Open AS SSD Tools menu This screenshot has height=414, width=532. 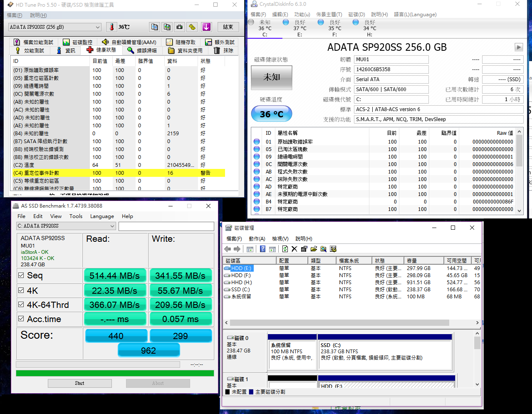76,216
